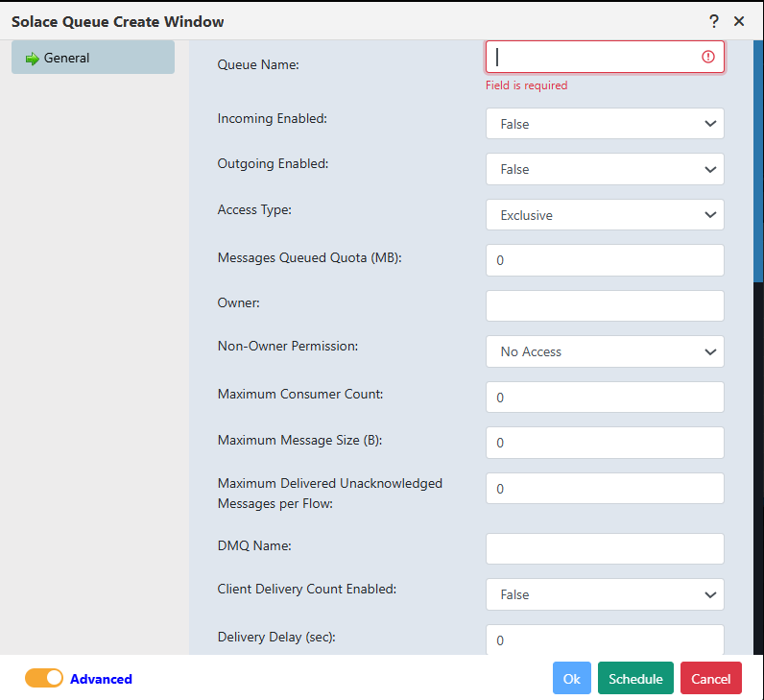Click the green Schedule button
The image size is (764, 700).
(x=635, y=678)
